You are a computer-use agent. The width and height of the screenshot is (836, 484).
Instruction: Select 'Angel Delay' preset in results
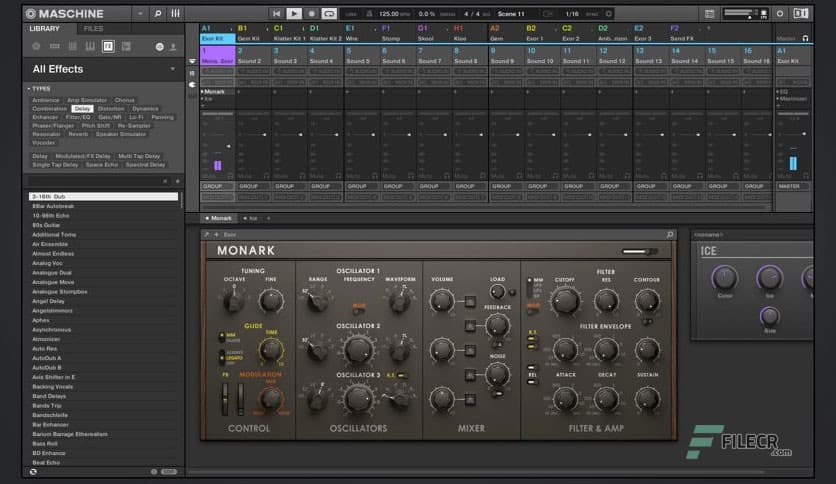(x=103, y=301)
